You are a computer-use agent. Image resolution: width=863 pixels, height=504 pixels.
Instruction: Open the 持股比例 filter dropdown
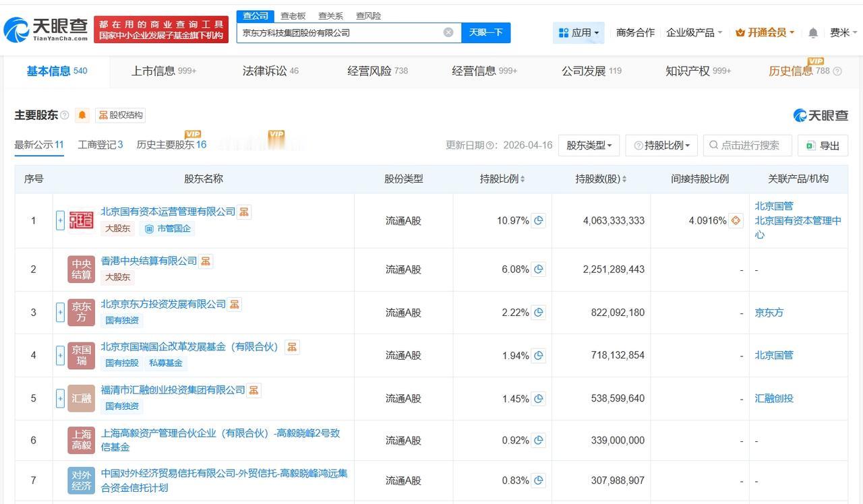point(661,146)
